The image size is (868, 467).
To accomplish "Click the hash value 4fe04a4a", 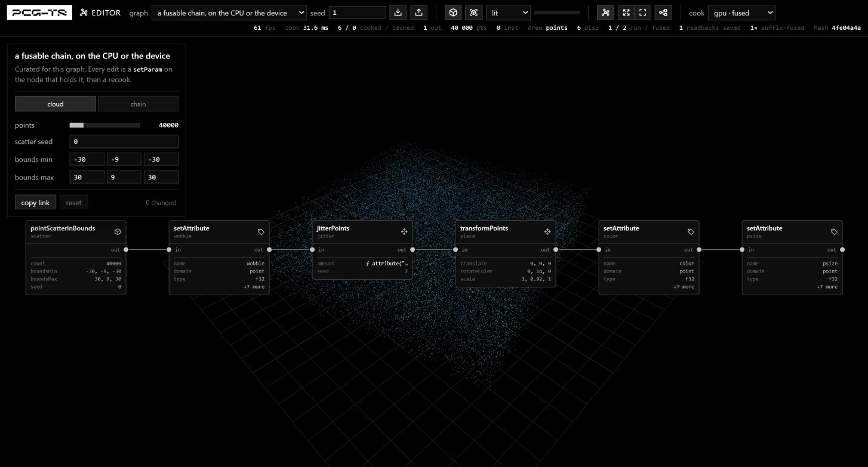I will tap(847, 27).
